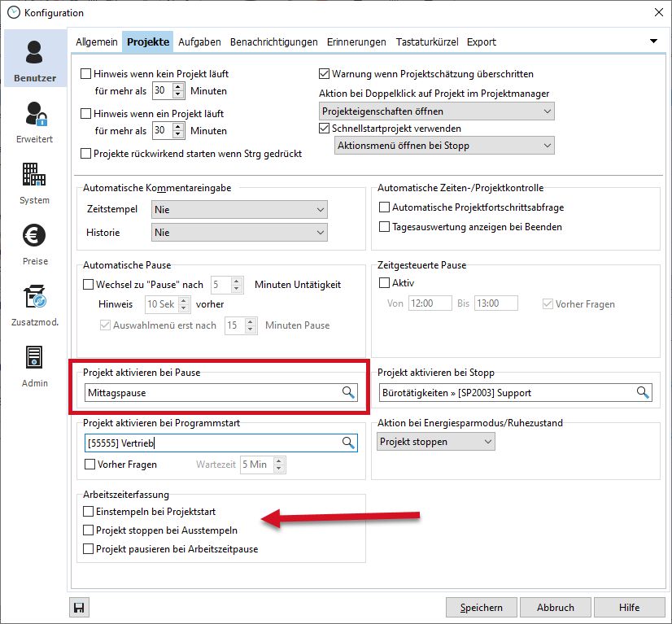Switch to the Benachrichtigungen tab

tap(273, 41)
